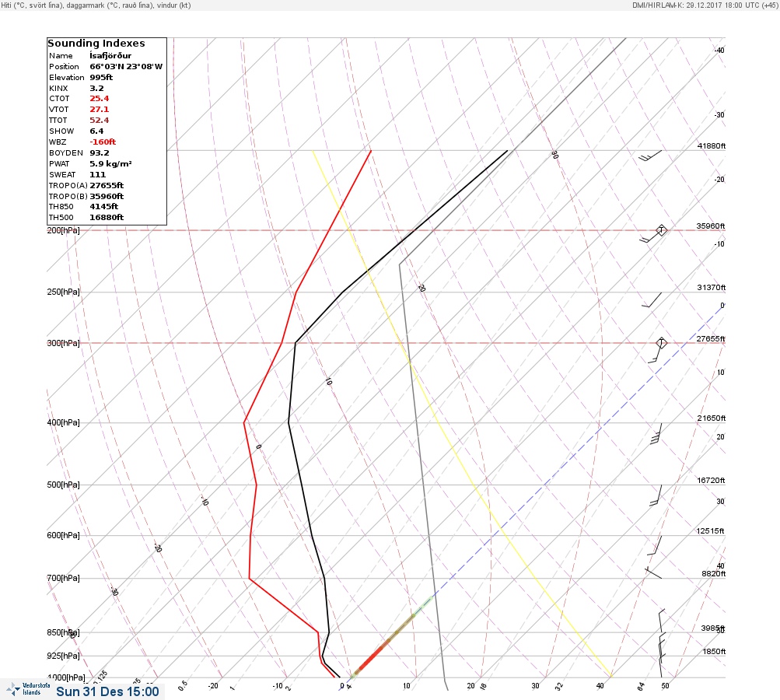Click the 300[hPa] pressure label
The height and width of the screenshot is (700, 780).
coord(63,343)
